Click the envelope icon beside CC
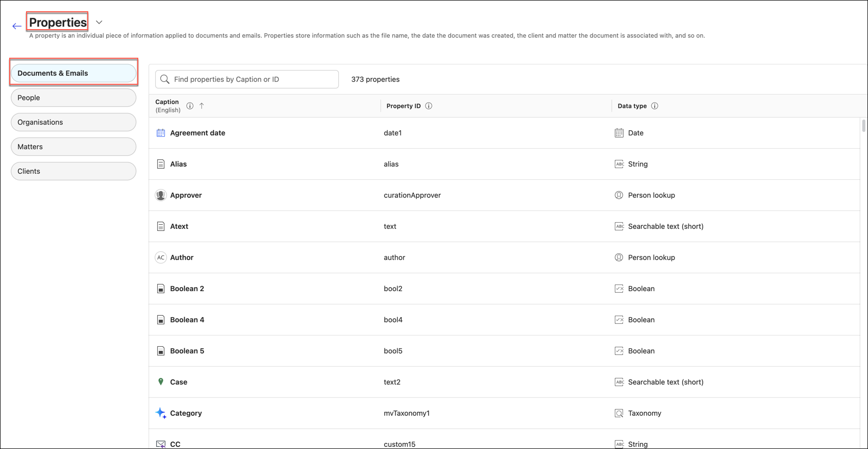868x449 pixels. pyautogui.click(x=161, y=444)
